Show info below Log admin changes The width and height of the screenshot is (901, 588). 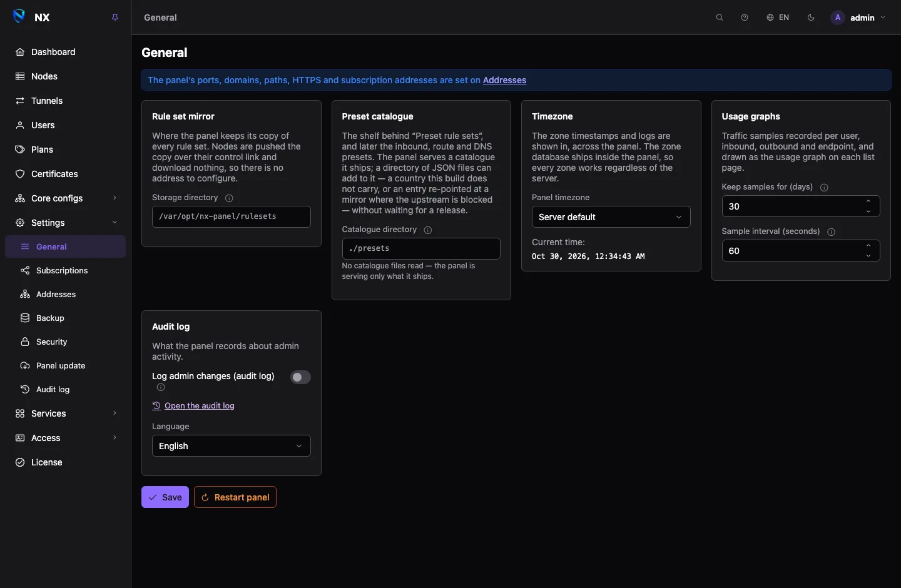161,388
